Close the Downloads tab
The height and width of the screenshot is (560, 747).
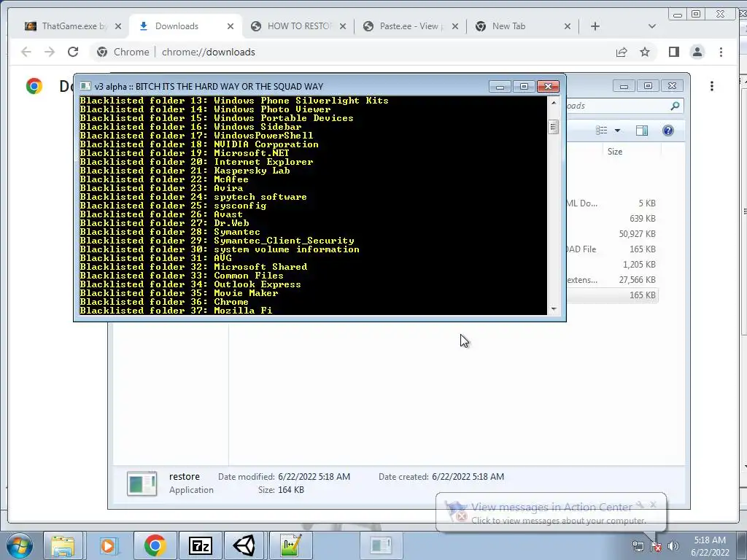coord(231,26)
